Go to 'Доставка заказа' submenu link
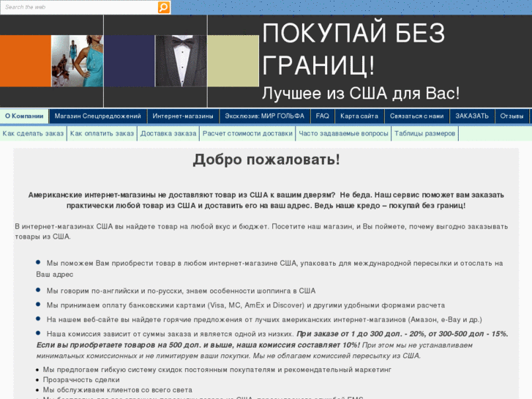 click(168, 133)
